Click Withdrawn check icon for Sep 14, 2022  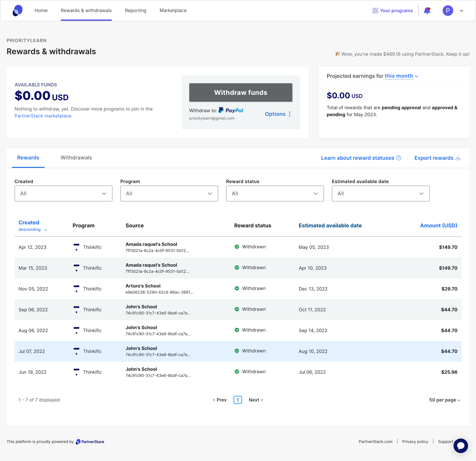(237, 330)
